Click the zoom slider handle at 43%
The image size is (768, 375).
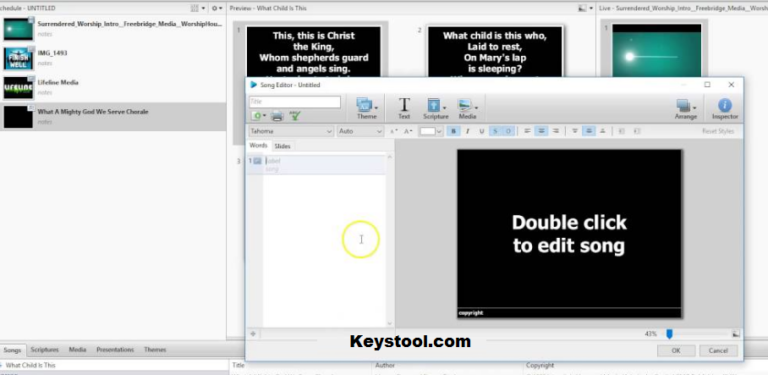pos(669,334)
